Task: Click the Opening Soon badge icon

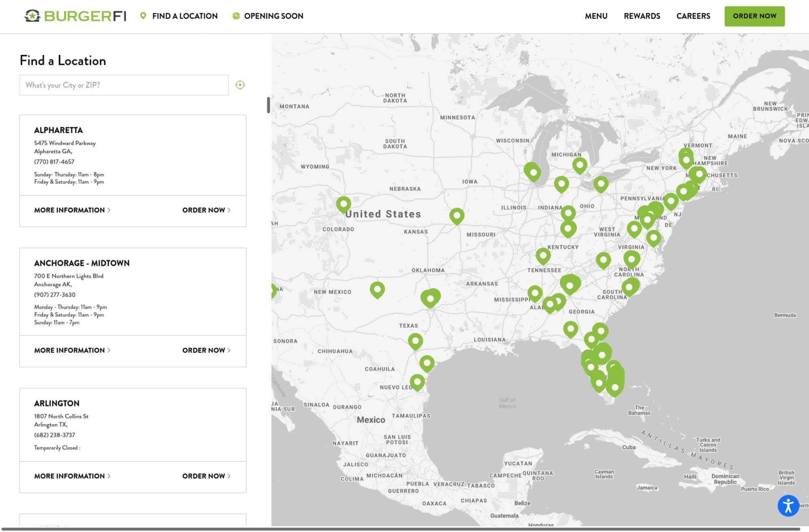Action: tap(236, 16)
